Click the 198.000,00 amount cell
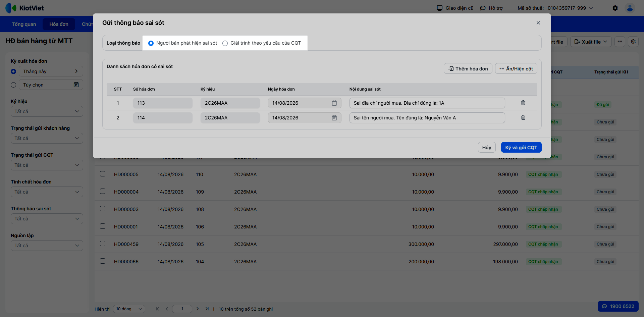The image size is (644, 317). (505, 262)
